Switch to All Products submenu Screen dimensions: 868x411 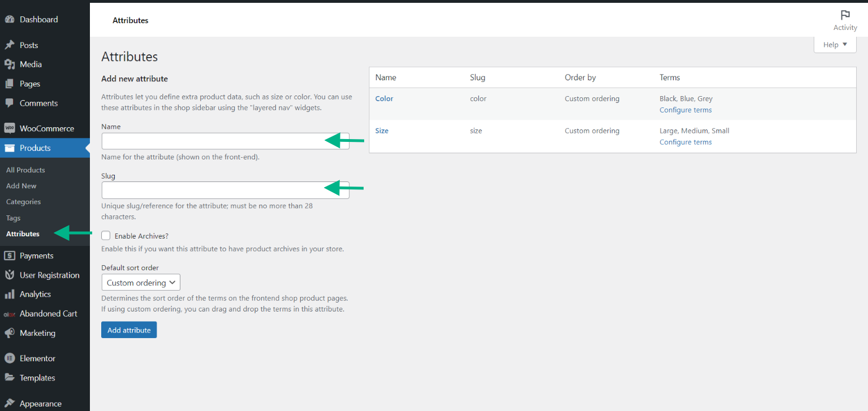pos(25,170)
